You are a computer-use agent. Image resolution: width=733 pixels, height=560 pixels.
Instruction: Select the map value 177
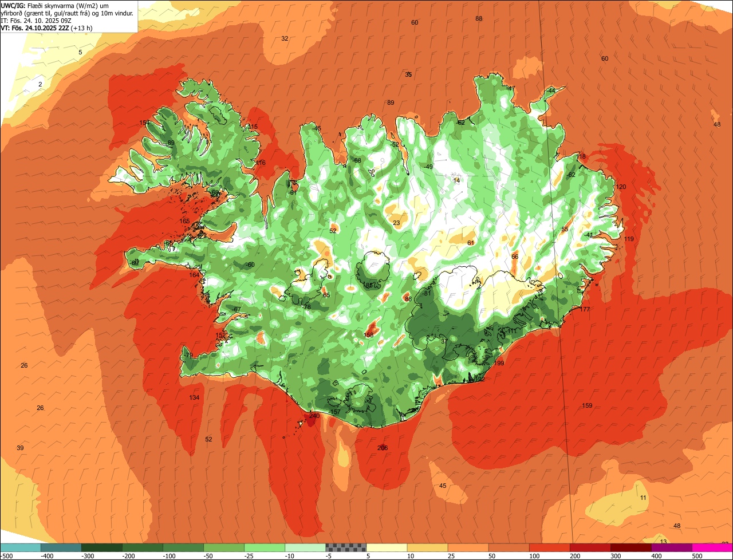click(x=585, y=309)
